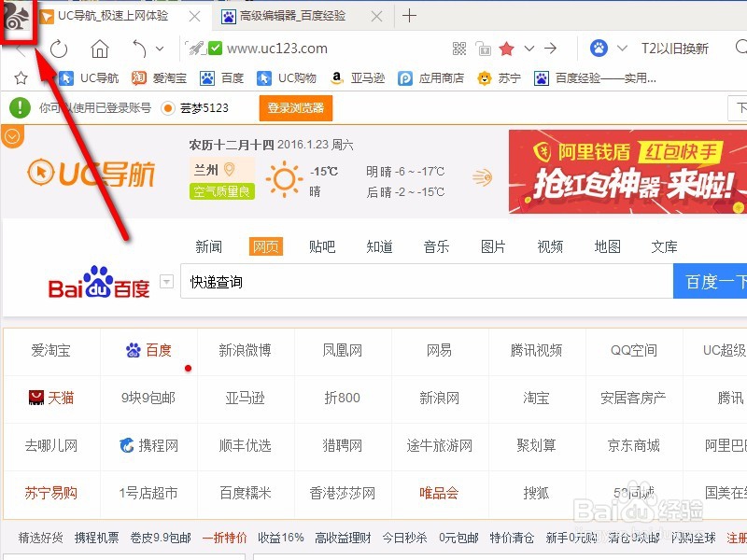
Task: Open the 唯品会 site link
Action: click(439, 493)
